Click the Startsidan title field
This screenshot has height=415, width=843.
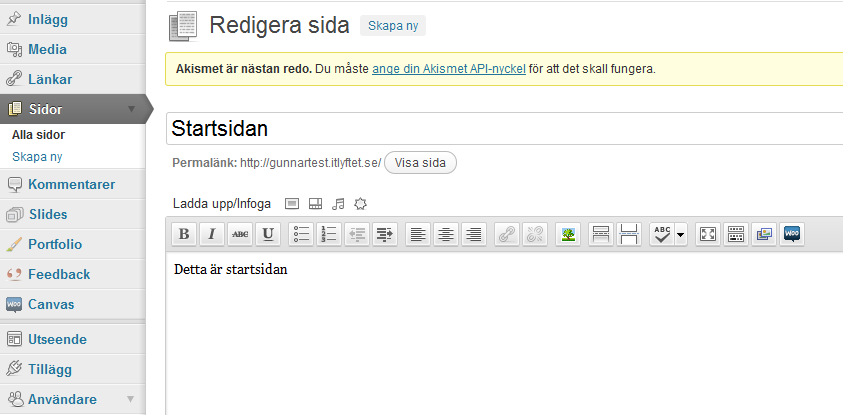504,128
